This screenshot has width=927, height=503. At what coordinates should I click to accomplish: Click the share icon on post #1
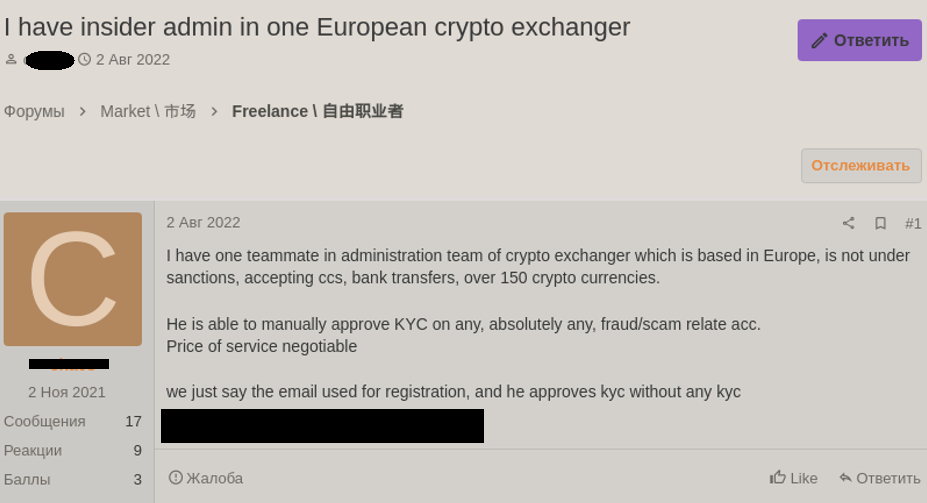pos(848,223)
